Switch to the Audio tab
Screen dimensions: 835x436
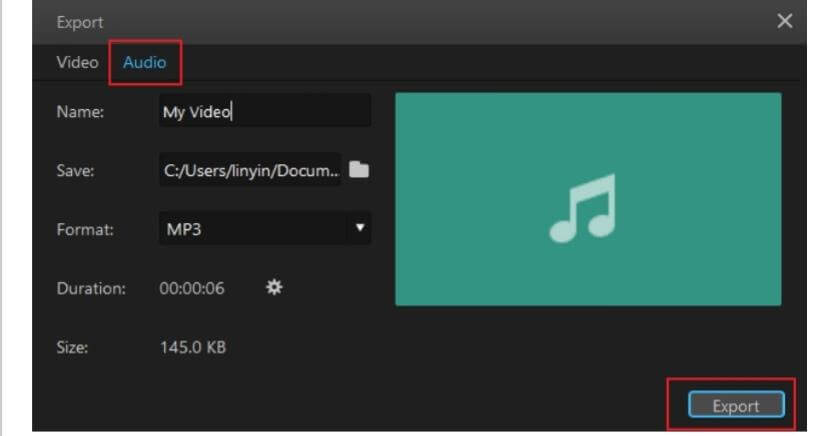(144, 62)
